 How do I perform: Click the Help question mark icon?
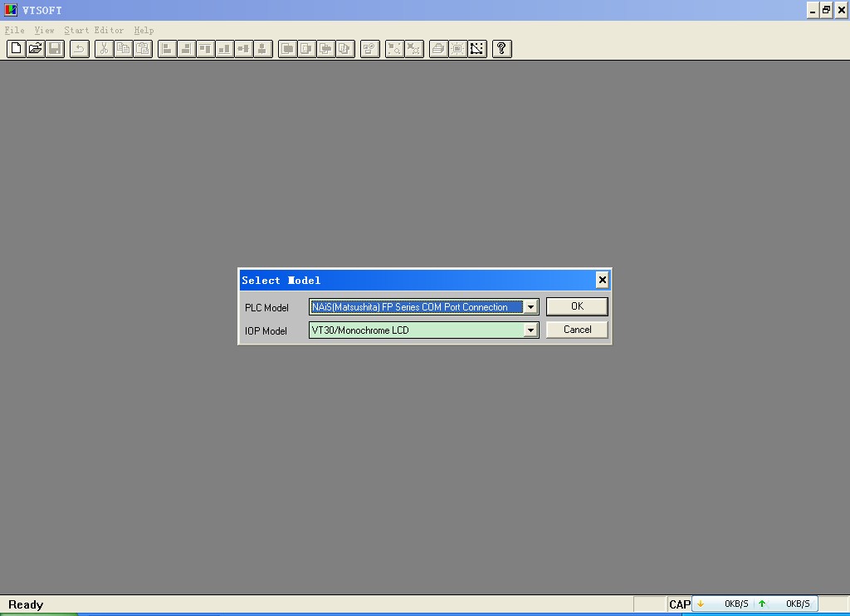coord(501,49)
